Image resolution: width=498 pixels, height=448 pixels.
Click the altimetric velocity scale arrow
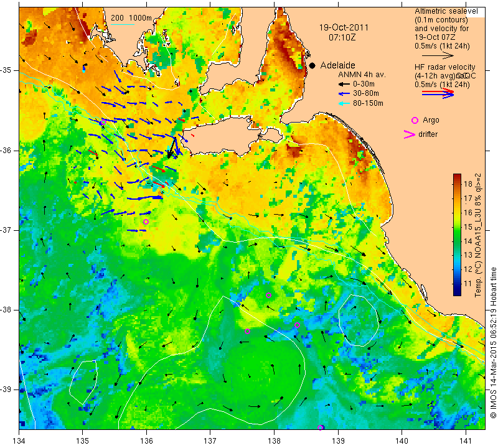click(x=438, y=55)
